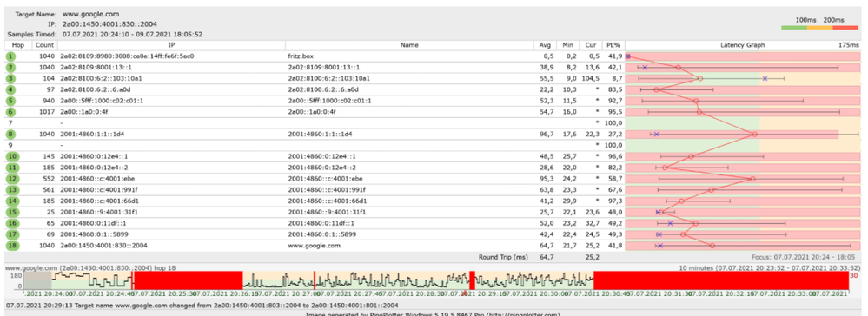Click count value 1017 in hop 6

pyautogui.click(x=46, y=112)
